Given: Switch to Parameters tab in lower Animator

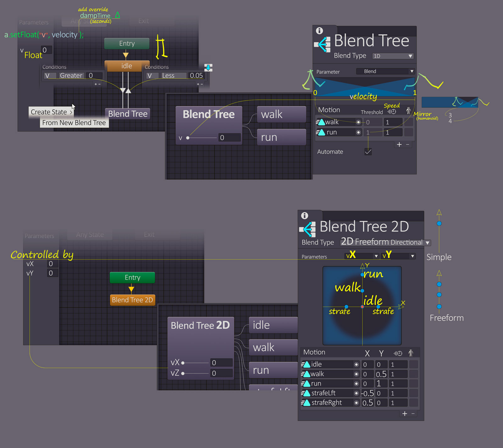Looking at the screenshot, I should [x=40, y=236].
